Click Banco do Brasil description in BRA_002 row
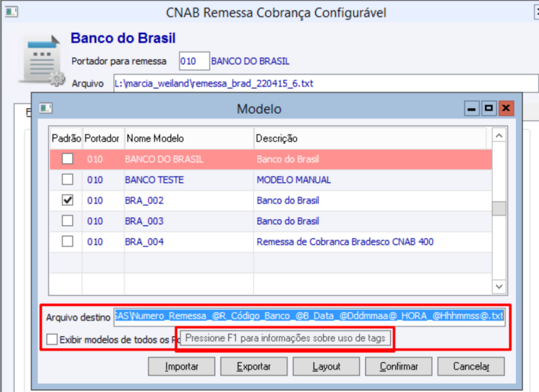 tap(288, 201)
